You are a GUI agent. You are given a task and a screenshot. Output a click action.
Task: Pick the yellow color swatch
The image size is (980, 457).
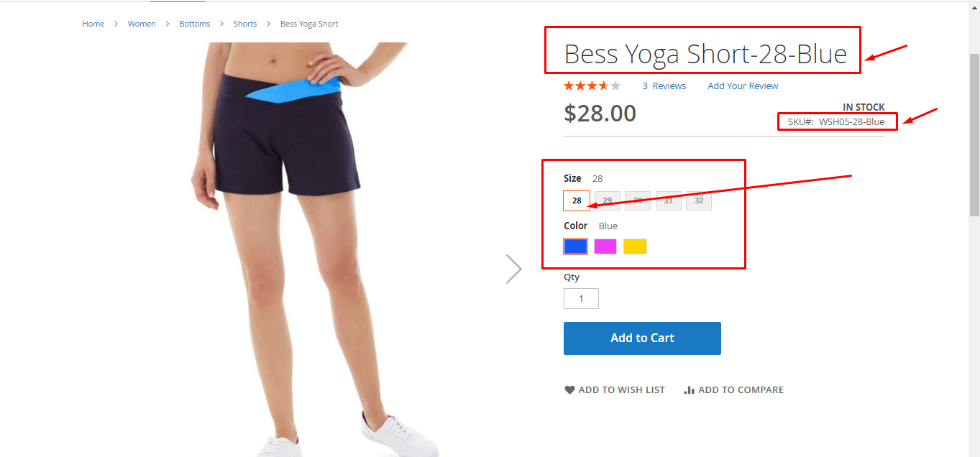pos(635,246)
